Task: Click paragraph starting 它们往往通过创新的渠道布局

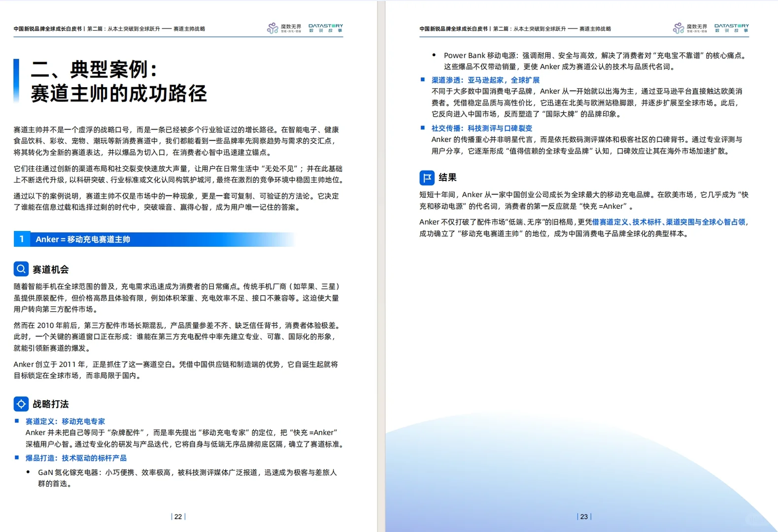Action: click(178, 174)
